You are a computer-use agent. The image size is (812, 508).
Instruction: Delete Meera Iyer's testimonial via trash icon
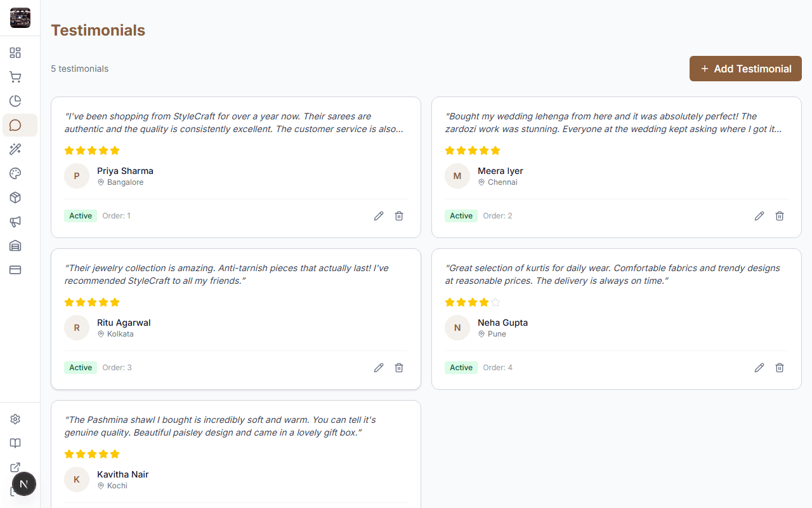click(780, 216)
